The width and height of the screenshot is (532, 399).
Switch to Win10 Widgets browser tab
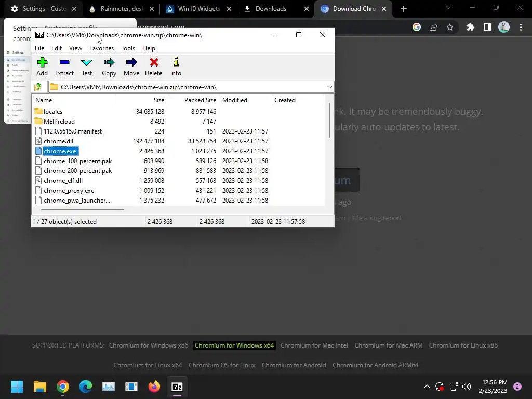point(199,9)
